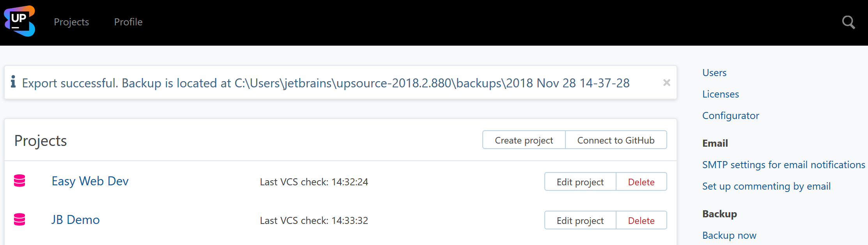
Task: Delete the Easy Web Dev project
Action: pyautogui.click(x=641, y=182)
